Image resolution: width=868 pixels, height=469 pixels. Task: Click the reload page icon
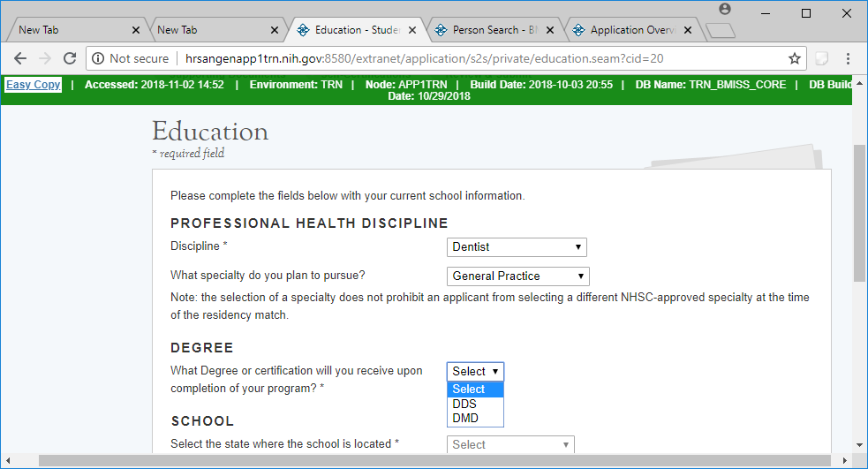click(70, 58)
